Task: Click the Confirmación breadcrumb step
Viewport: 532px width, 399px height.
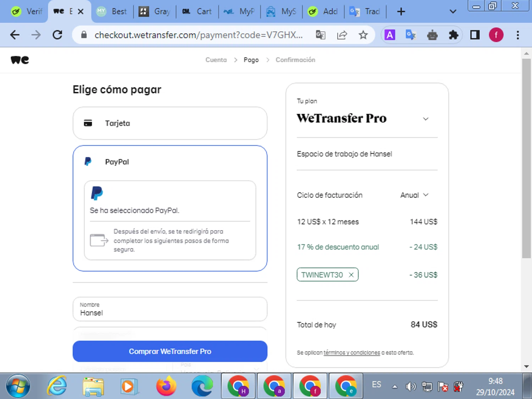Action: tap(295, 60)
